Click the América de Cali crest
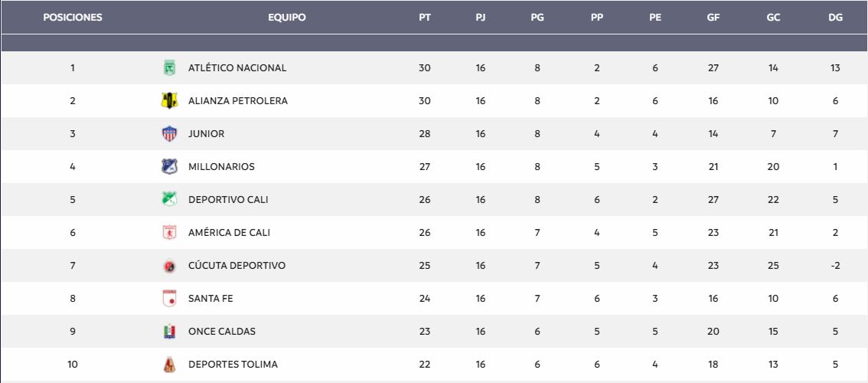The width and height of the screenshot is (868, 383). pyautogui.click(x=169, y=232)
